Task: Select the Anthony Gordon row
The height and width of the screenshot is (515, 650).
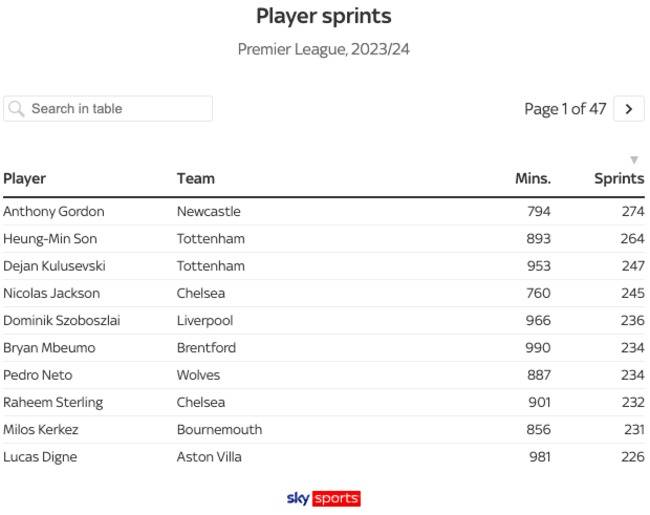Action: coord(54,212)
